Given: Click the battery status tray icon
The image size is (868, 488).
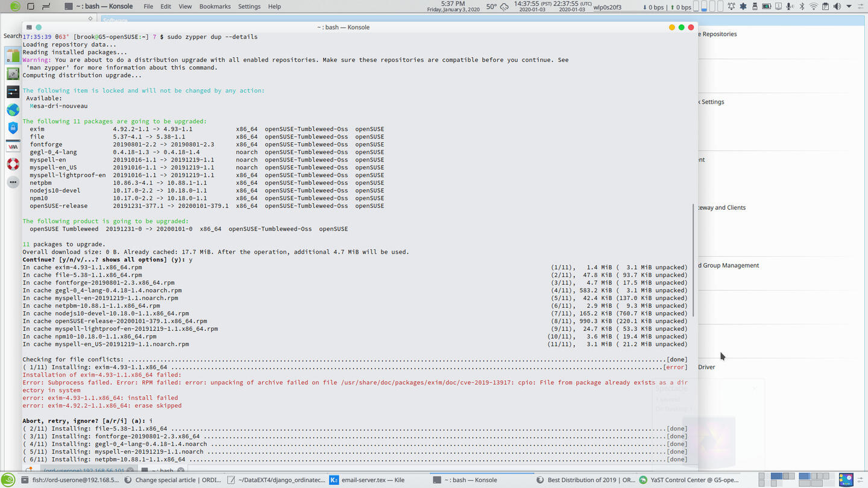Looking at the screenshot, I should (x=766, y=7).
